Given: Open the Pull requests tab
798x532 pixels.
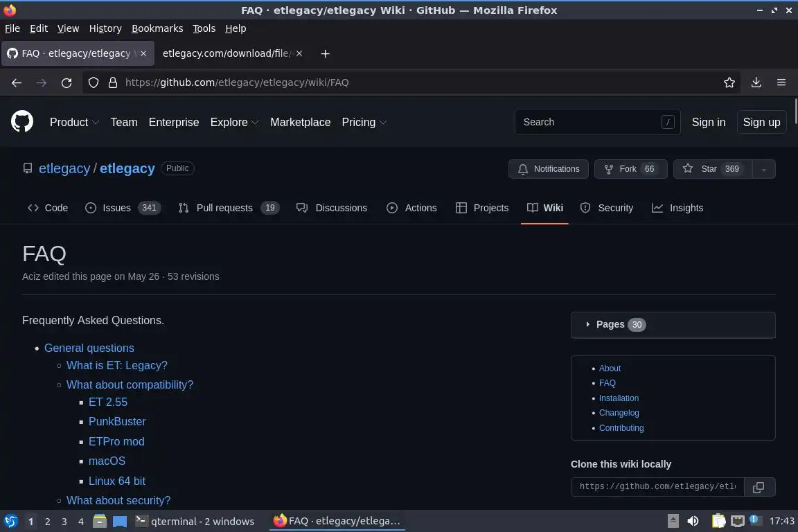Looking at the screenshot, I should [x=229, y=208].
